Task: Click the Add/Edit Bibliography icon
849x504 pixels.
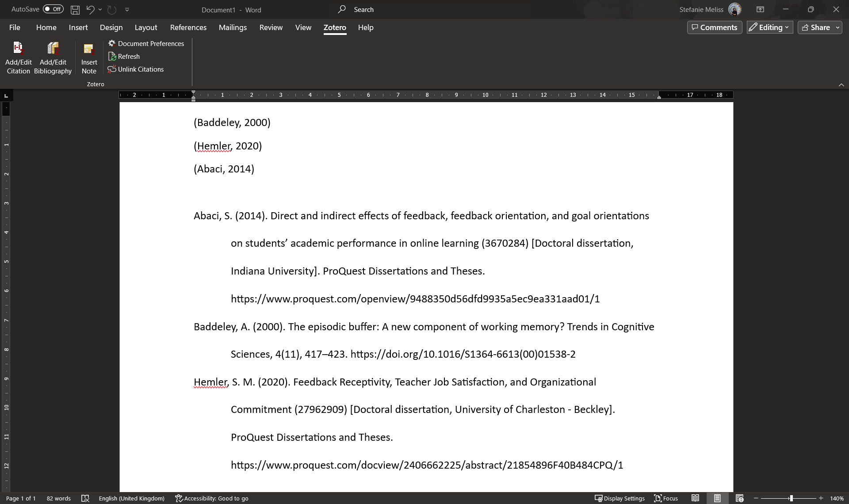Action: click(53, 49)
